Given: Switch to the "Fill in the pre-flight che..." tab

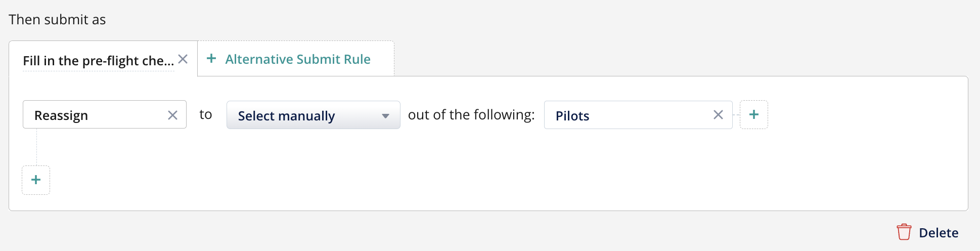Looking at the screenshot, I should tap(98, 61).
